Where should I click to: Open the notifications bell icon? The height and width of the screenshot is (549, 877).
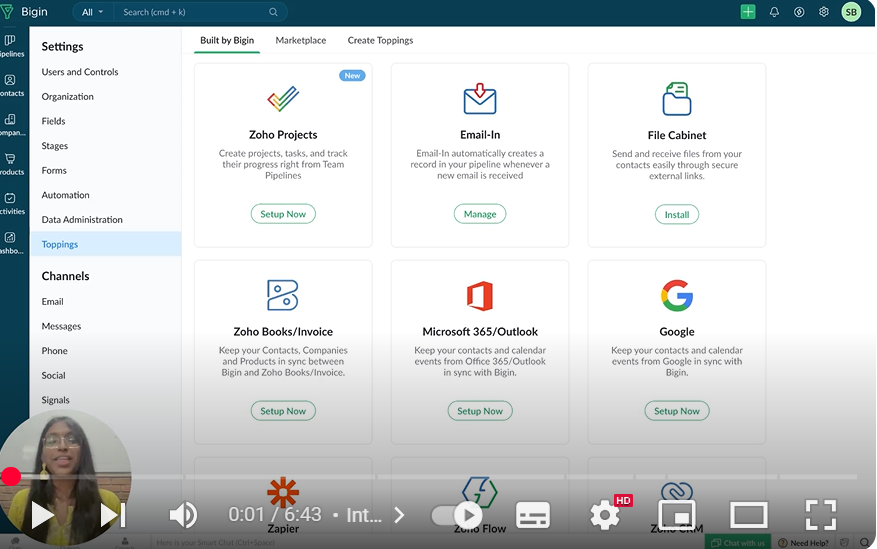click(x=774, y=12)
